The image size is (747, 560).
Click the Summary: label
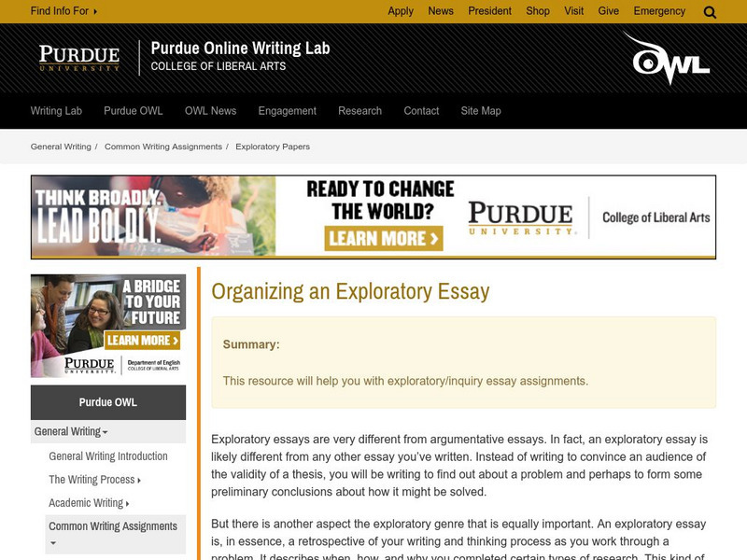[251, 344]
